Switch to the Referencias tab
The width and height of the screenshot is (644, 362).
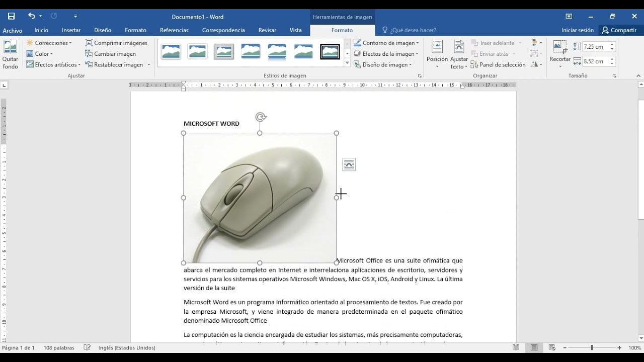coord(174,30)
